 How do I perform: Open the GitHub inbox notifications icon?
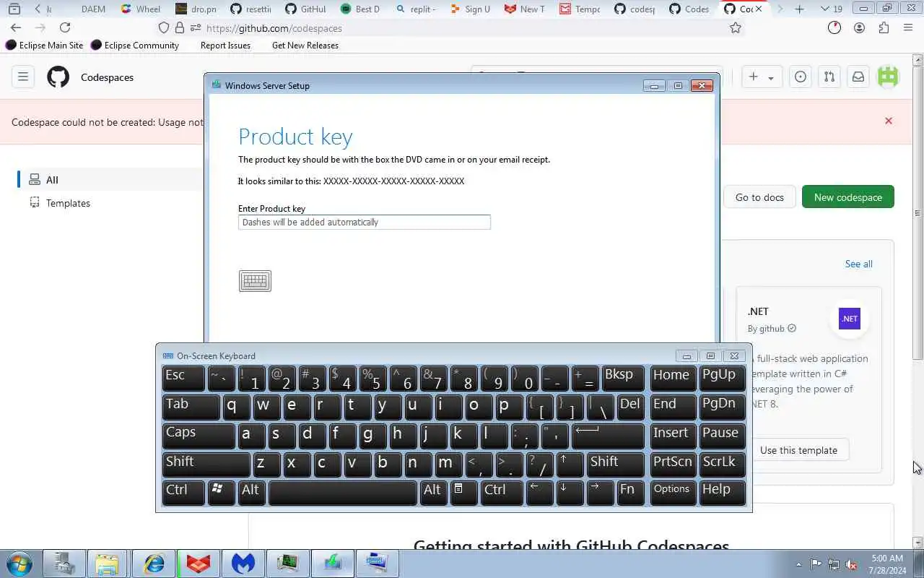[x=858, y=77]
